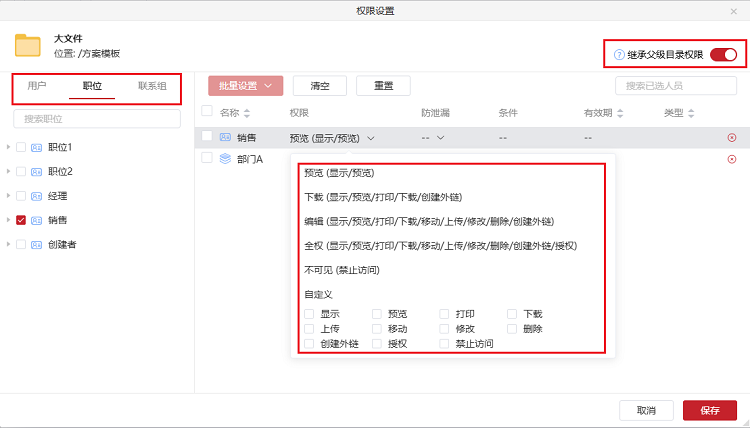Click the help icon beside 继承父级目录权限

[619, 55]
